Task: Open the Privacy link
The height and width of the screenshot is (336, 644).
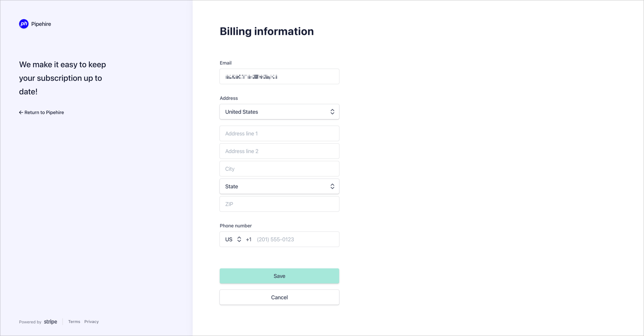Action: click(91, 321)
